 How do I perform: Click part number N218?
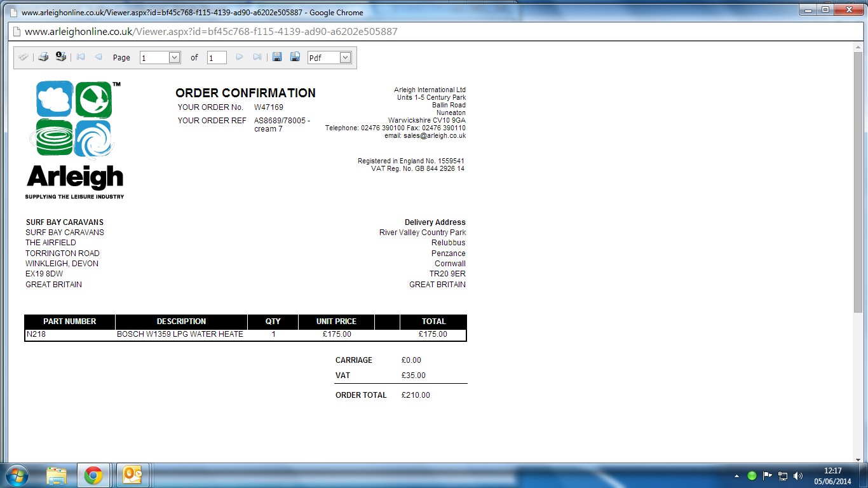point(36,334)
